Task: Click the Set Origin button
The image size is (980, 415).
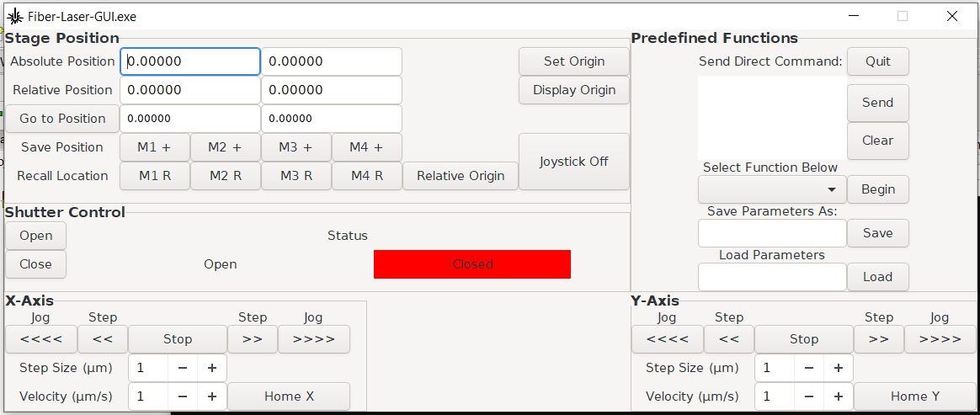Action: tap(573, 61)
